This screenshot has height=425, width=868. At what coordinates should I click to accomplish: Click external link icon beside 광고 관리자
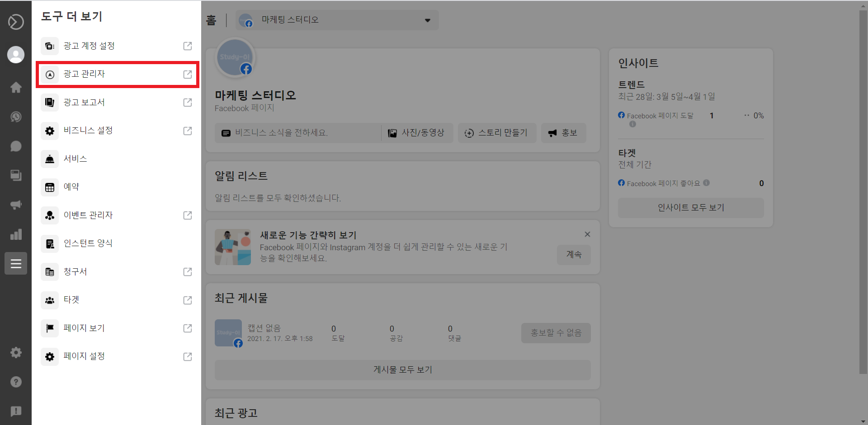click(188, 75)
